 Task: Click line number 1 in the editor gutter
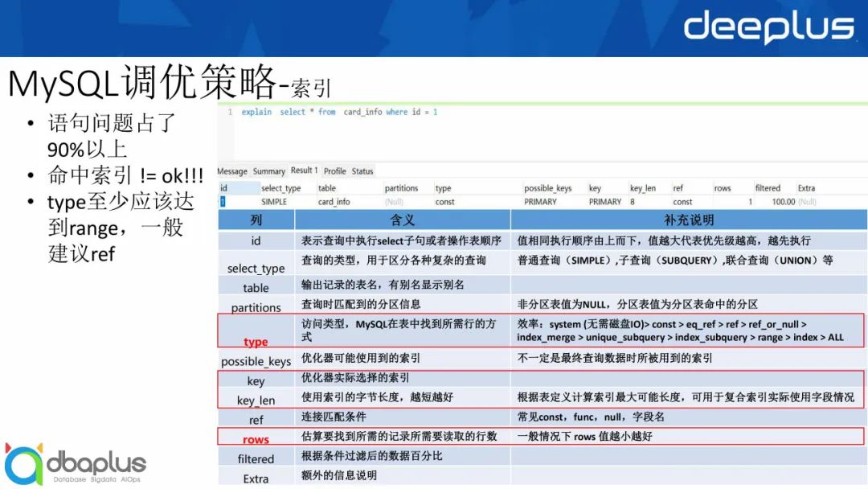[230, 113]
